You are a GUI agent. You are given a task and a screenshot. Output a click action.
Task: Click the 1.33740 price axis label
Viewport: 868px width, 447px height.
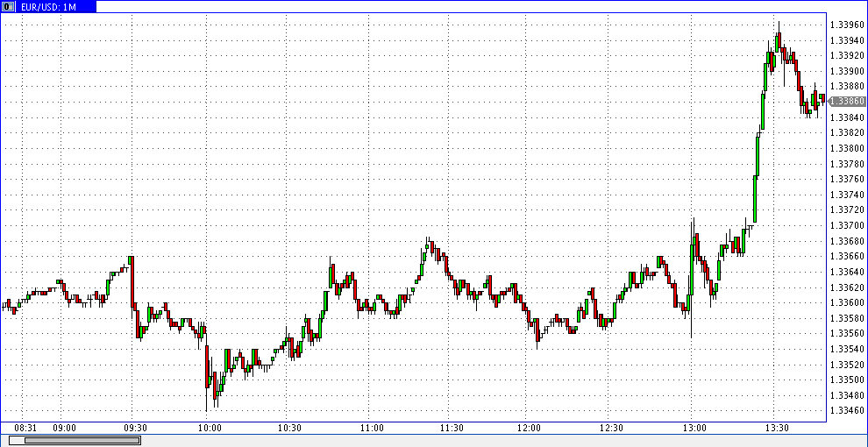click(848, 195)
